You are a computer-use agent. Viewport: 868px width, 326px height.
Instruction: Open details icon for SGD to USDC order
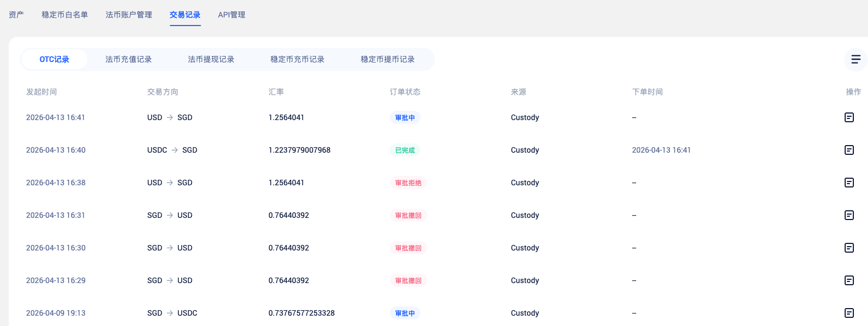point(849,313)
